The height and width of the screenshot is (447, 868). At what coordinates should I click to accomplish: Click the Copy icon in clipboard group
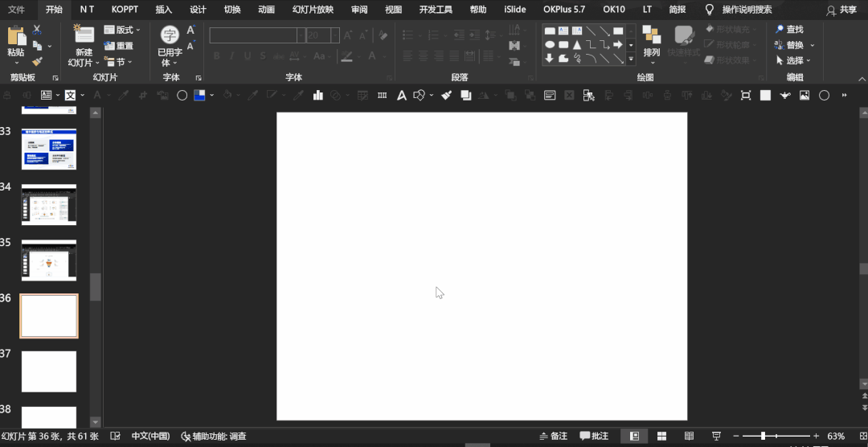[x=37, y=45]
